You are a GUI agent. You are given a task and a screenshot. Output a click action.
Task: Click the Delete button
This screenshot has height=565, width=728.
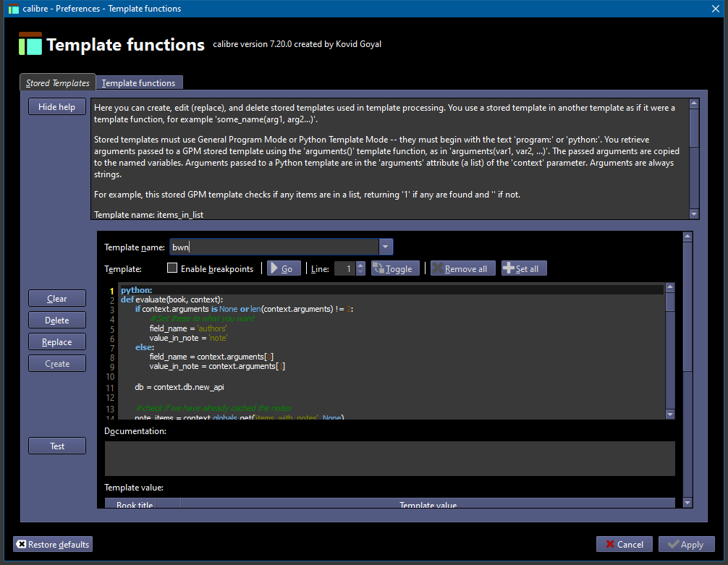[x=57, y=320]
